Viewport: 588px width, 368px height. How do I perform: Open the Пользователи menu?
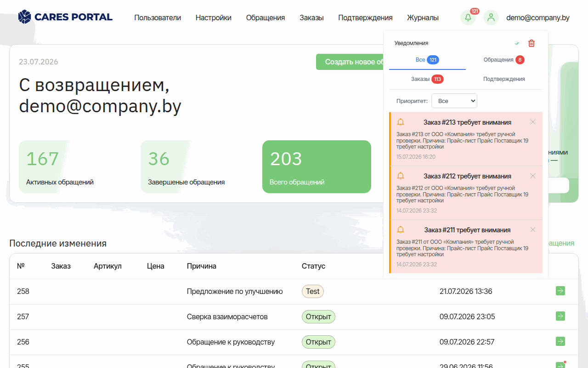click(x=158, y=17)
